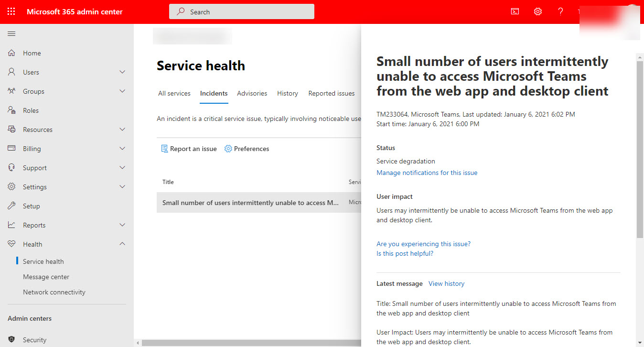Switch to the All services tab

coord(174,93)
